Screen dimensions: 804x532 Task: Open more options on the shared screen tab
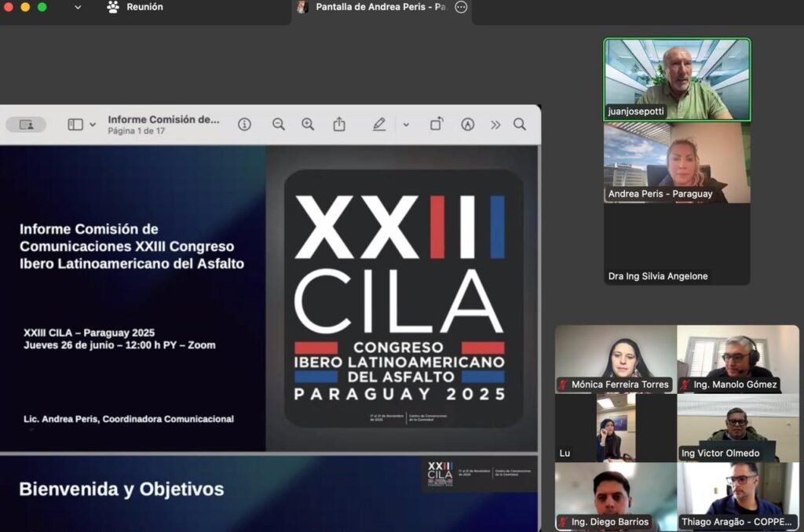coord(461,7)
